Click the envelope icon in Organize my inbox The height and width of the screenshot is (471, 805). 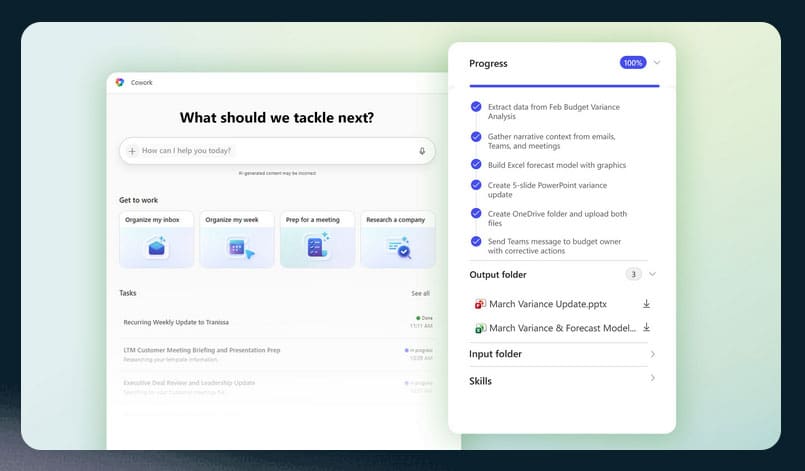(157, 248)
